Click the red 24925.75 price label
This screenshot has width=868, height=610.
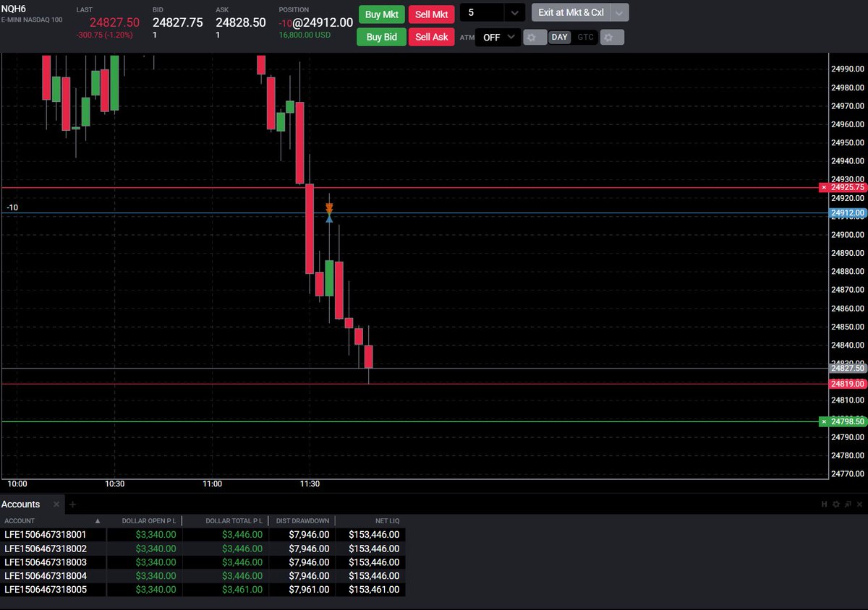pyautogui.click(x=848, y=187)
